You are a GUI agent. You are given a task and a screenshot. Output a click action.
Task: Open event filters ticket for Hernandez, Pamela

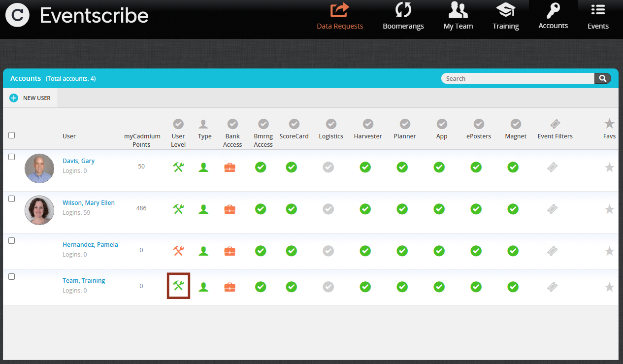point(553,251)
